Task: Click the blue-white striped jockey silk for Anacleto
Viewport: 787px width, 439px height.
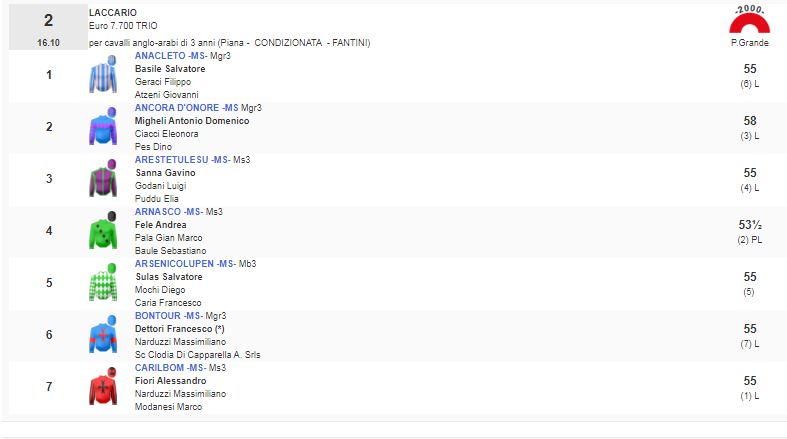Action: [x=103, y=75]
